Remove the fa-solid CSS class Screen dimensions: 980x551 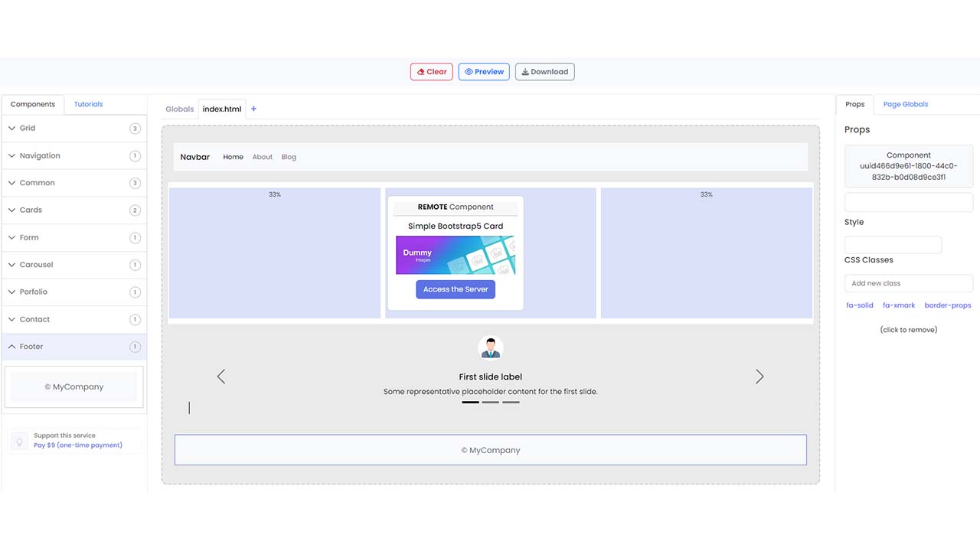click(860, 305)
